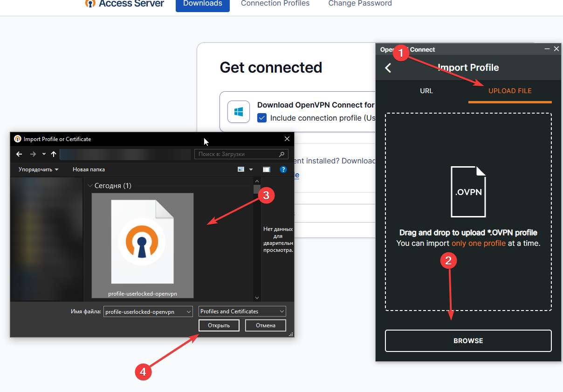563x392 pixels.
Task: Click the file dialog back navigation arrow
Action: [19, 154]
